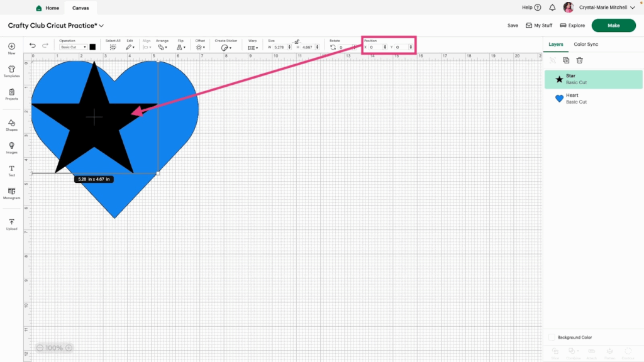Open My Stuff

[539, 25]
